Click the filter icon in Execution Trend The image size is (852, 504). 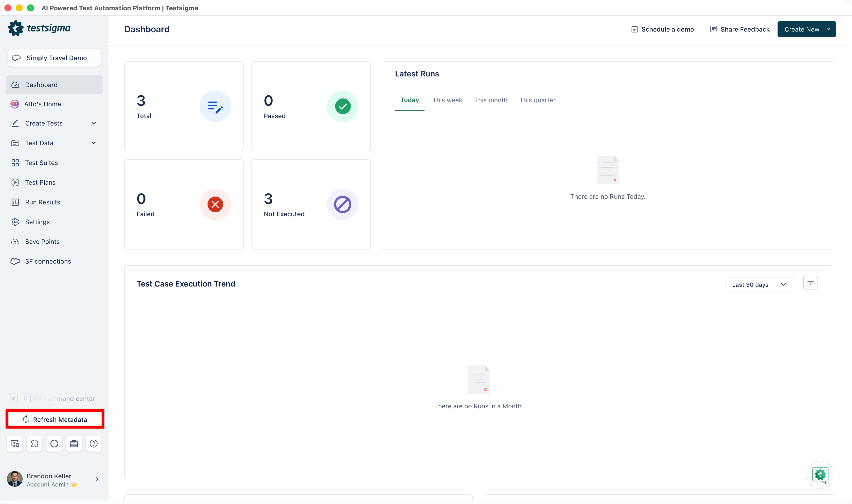tap(810, 283)
